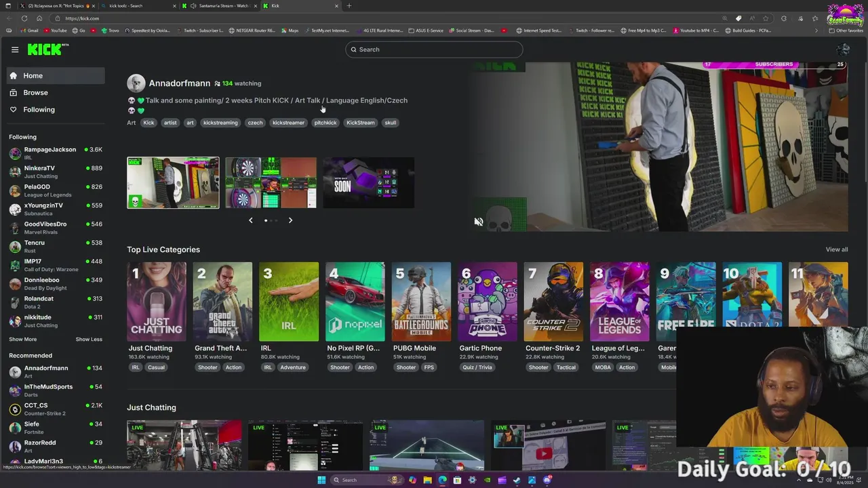The image size is (868, 488).
Task: Open IMP17 channel in sidebar
Action: pos(56,265)
